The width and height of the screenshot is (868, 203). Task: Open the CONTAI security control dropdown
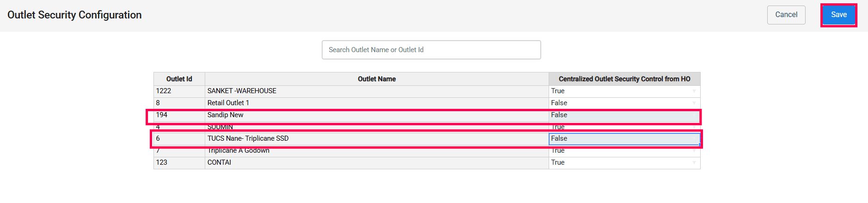coord(624,163)
